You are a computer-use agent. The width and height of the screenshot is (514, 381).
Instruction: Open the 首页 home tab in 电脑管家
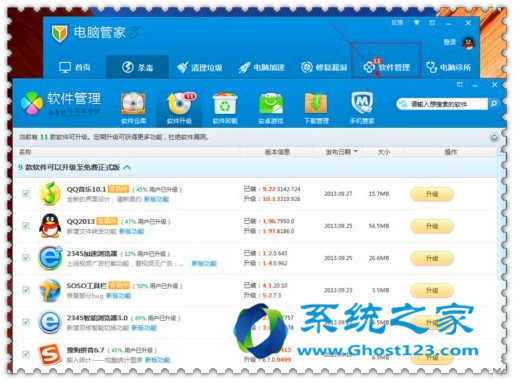click(x=75, y=67)
